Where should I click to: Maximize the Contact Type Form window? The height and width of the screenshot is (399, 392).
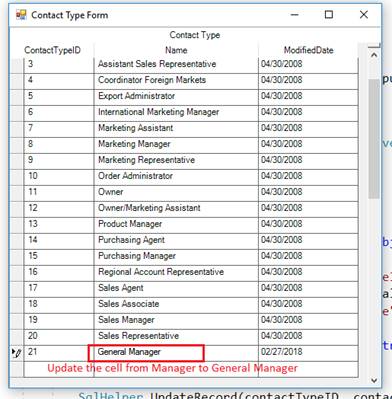point(329,15)
